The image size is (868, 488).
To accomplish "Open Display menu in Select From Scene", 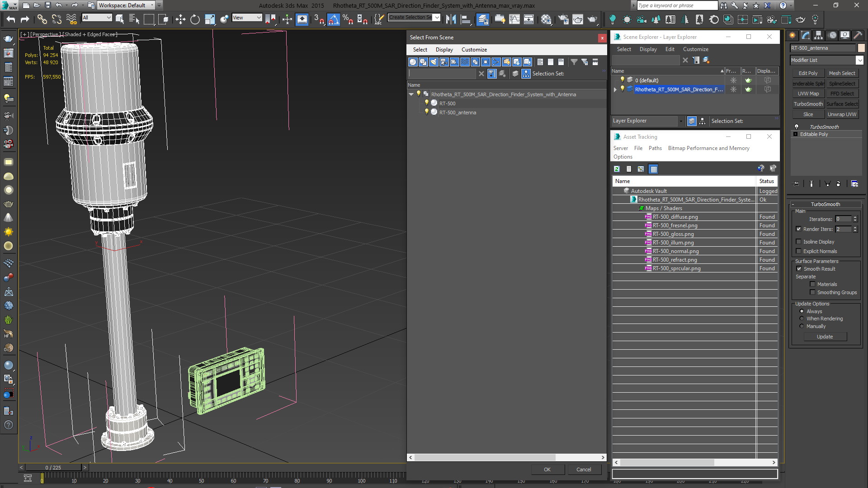I will pos(444,50).
